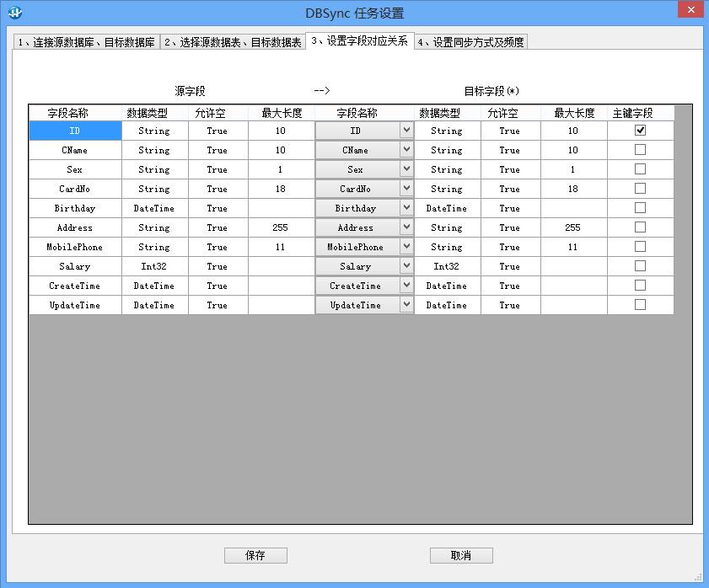Check primary key checkbox for Birthday row
709x588 pixels.
click(640, 208)
